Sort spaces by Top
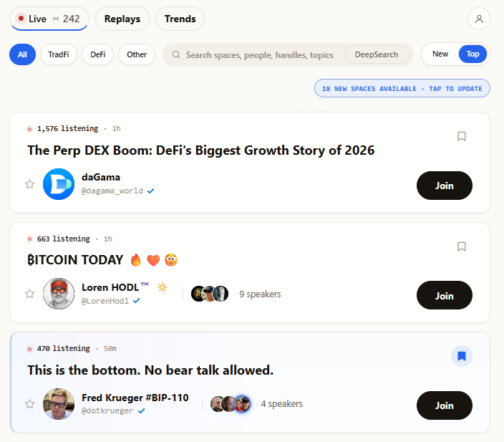The width and height of the screenshot is (504, 442). point(472,54)
